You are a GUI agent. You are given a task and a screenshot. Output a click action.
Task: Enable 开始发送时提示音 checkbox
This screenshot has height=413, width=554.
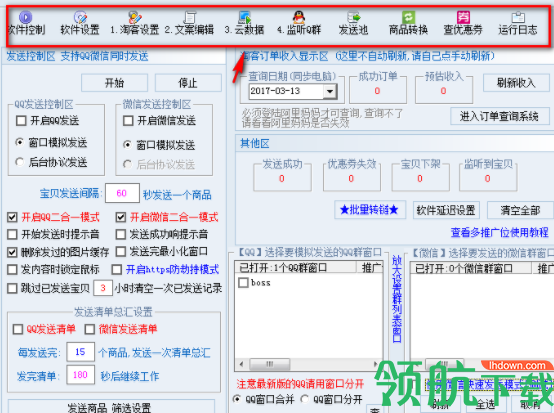coord(12,234)
